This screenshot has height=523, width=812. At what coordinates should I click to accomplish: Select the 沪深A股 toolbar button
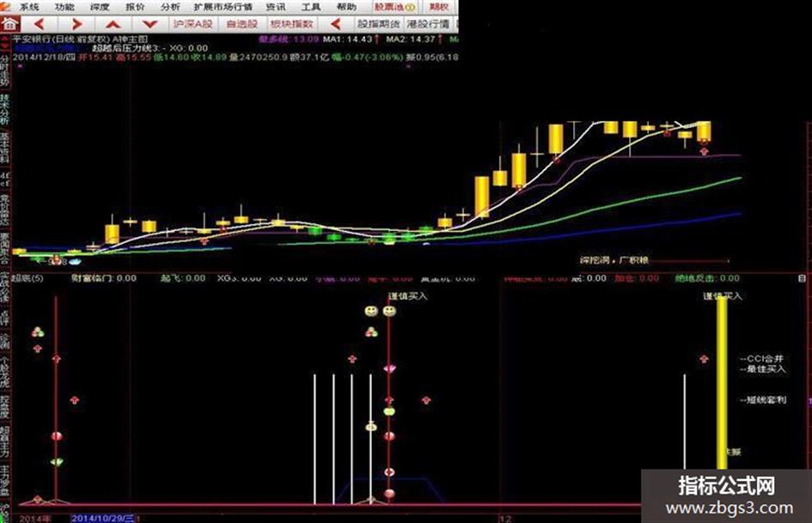click(192, 24)
